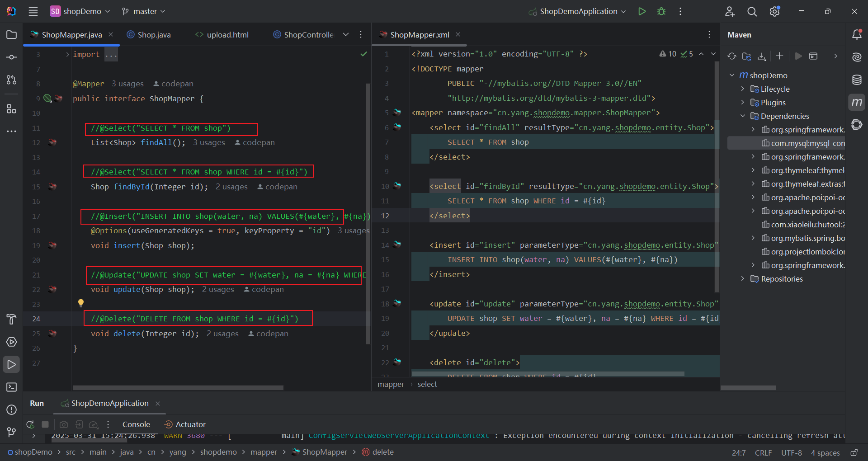The height and width of the screenshot is (461, 868).
Task: Open the Pull Requests tool window
Action: [12, 80]
